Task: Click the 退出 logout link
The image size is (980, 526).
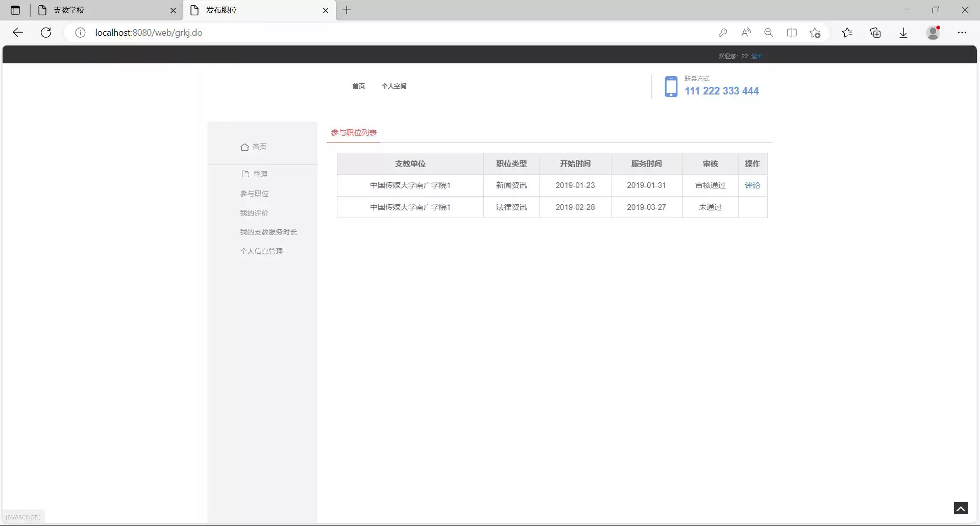Action: click(x=757, y=56)
